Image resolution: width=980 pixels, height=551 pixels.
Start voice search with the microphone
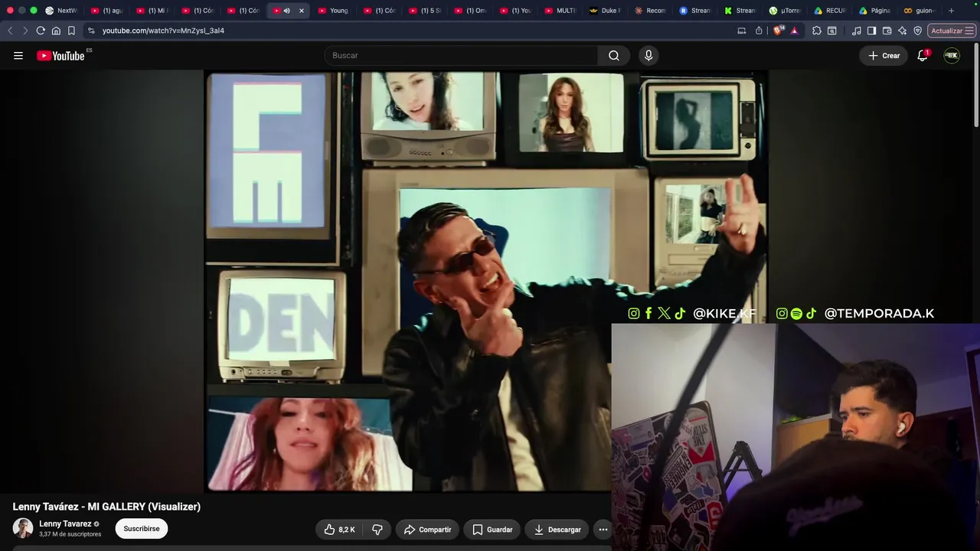[648, 55]
